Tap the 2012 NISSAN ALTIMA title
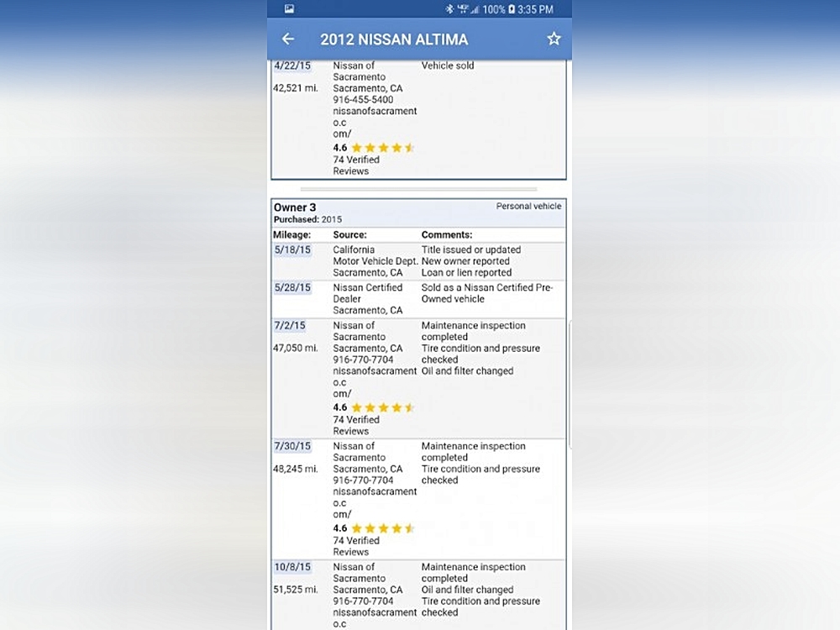 (x=394, y=39)
